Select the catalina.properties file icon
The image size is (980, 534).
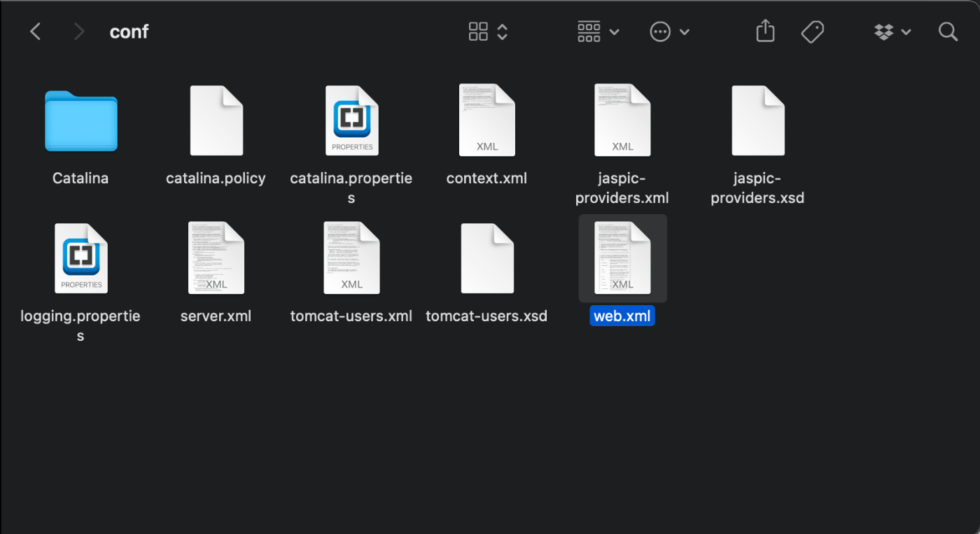tap(351, 120)
